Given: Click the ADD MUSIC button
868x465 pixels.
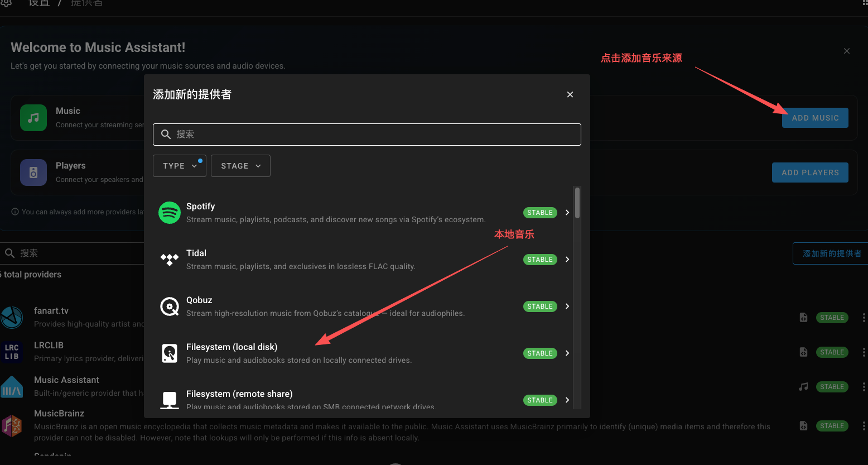Looking at the screenshot, I should tap(815, 118).
